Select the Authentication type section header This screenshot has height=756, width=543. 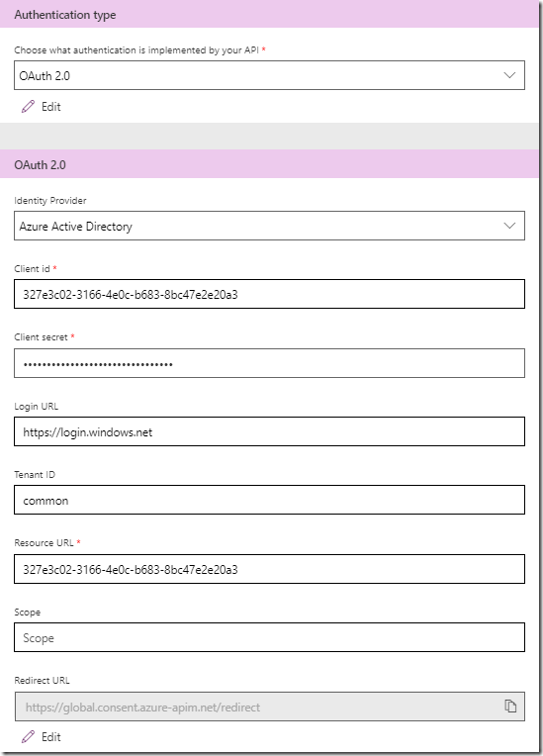pos(269,14)
